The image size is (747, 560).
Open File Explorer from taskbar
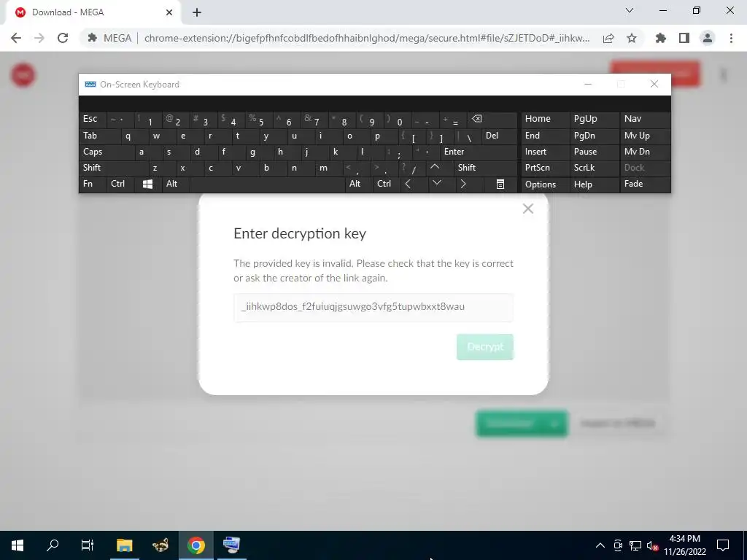(x=124, y=545)
